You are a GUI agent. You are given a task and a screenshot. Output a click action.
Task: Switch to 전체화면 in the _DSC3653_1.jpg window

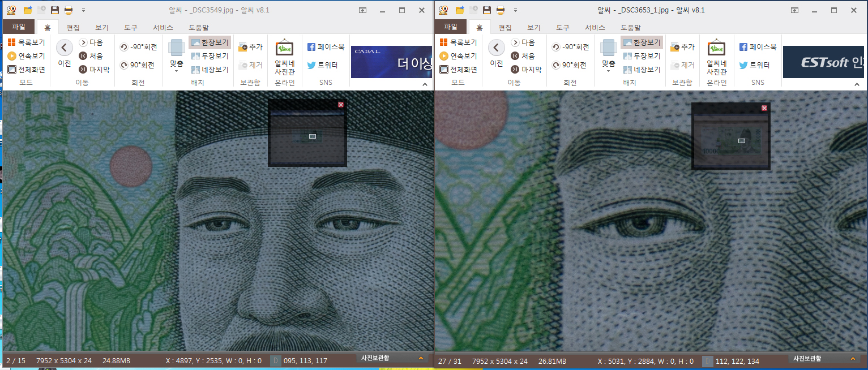[458, 70]
